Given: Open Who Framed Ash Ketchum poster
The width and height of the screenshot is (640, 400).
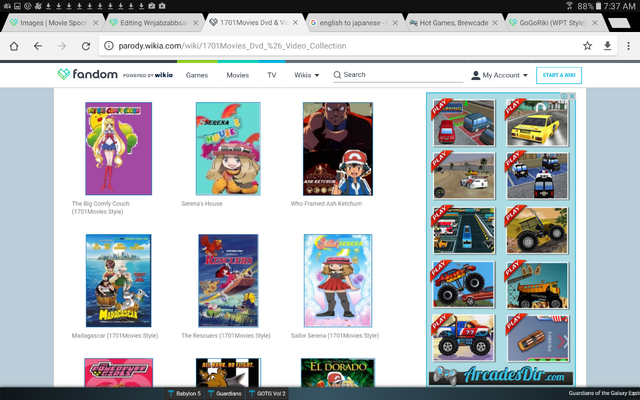Looking at the screenshot, I should [338, 149].
